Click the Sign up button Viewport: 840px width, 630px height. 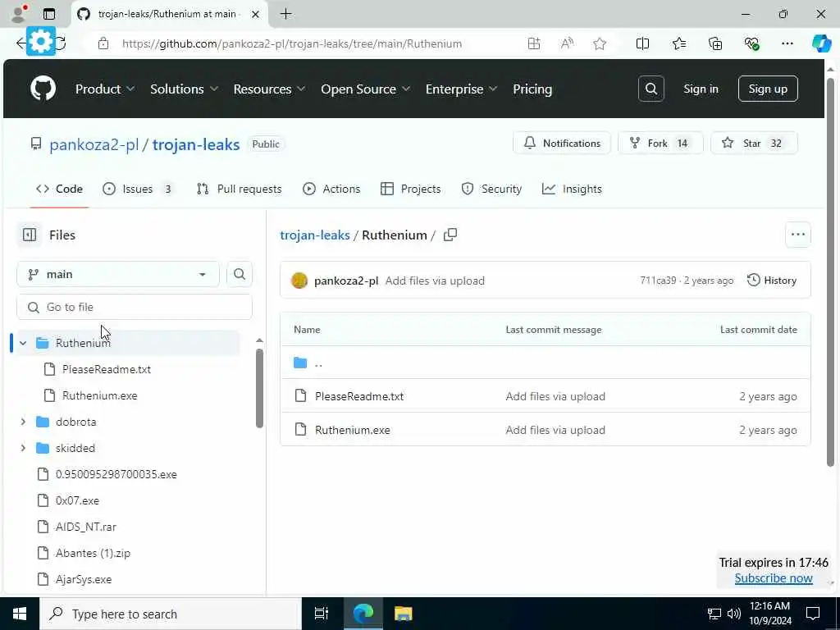(768, 89)
